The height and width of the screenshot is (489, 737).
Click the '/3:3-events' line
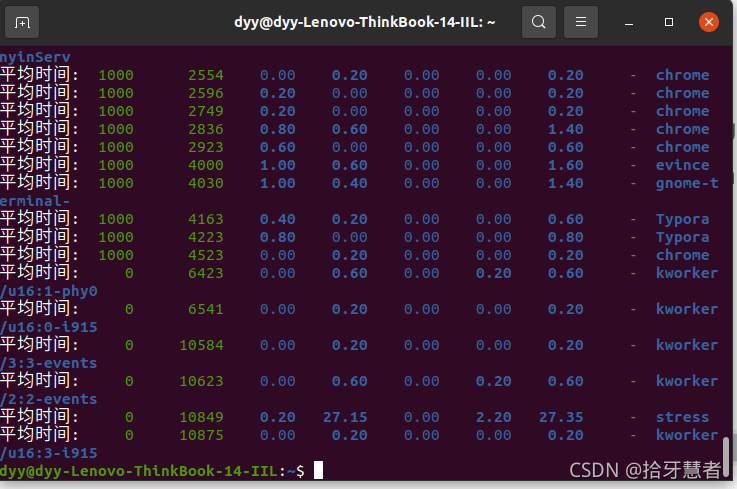click(49, 363)
